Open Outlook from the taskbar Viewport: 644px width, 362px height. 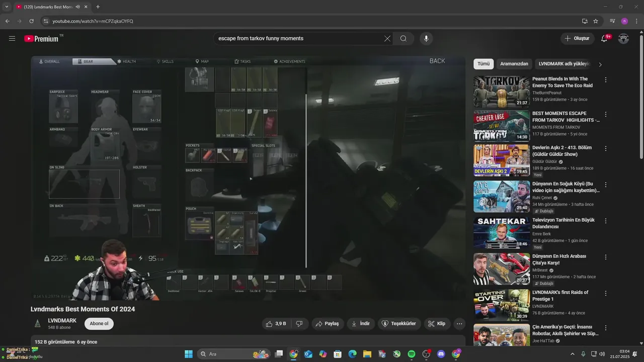pos(308,354)
